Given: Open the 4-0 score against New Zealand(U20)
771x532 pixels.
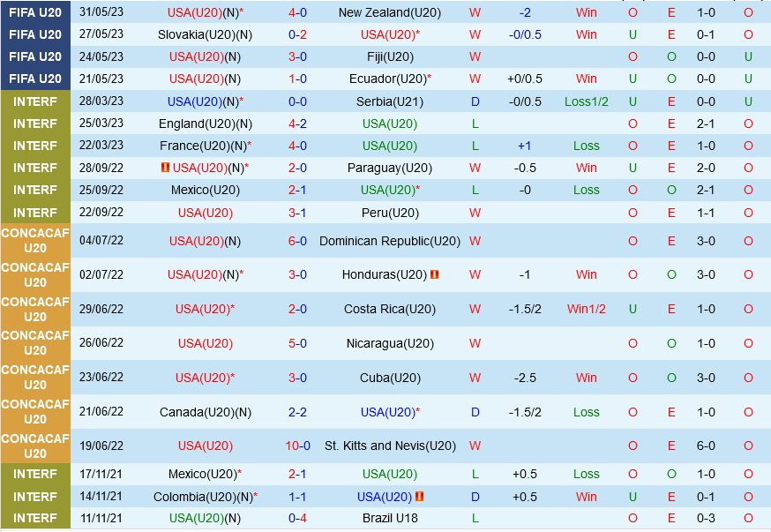Looking at the screenshot, I should click(297, 12).
